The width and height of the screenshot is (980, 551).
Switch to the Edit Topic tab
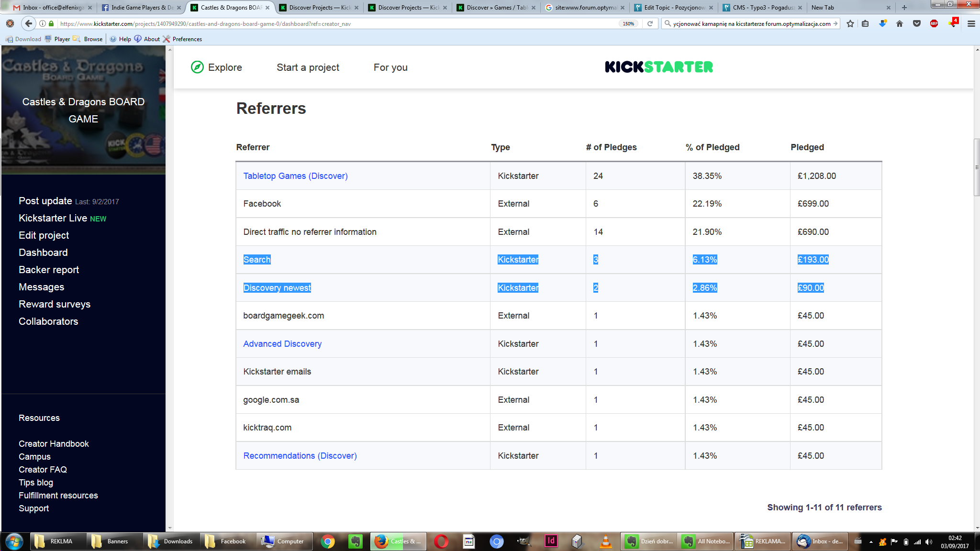(x=674, y=8)
